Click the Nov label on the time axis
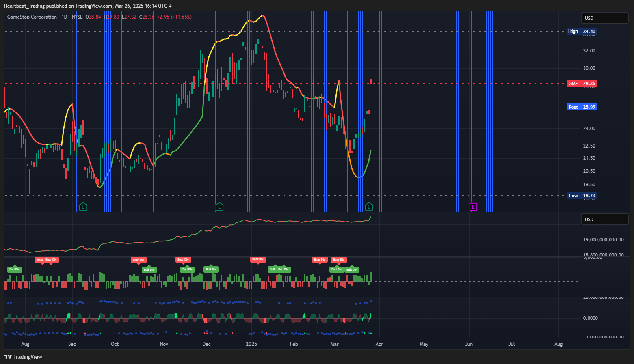The width and height of the screenshot is (634, 364). pyautogui.click(x=164, y=344)
